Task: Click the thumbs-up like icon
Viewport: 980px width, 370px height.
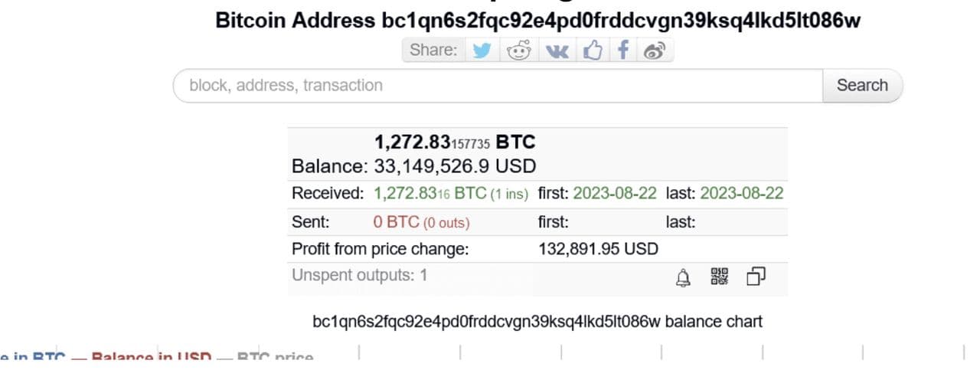Action: pos(593,51)
